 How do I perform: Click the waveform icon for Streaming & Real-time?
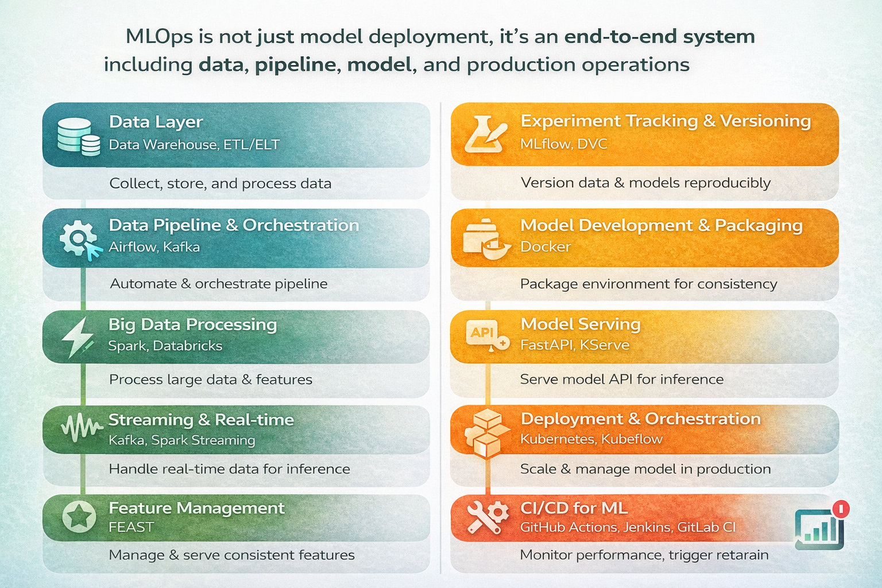coord(80,427)
